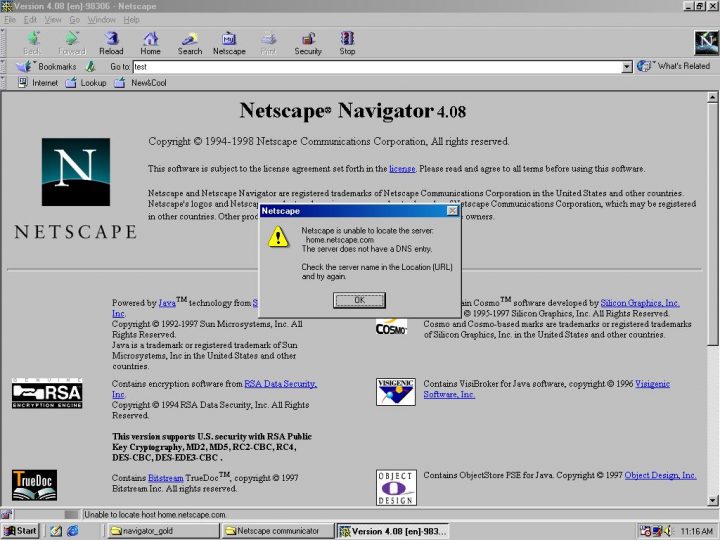
Task: Click the yellow warning icon in the dialog
Action: click(x=278, y=237)
